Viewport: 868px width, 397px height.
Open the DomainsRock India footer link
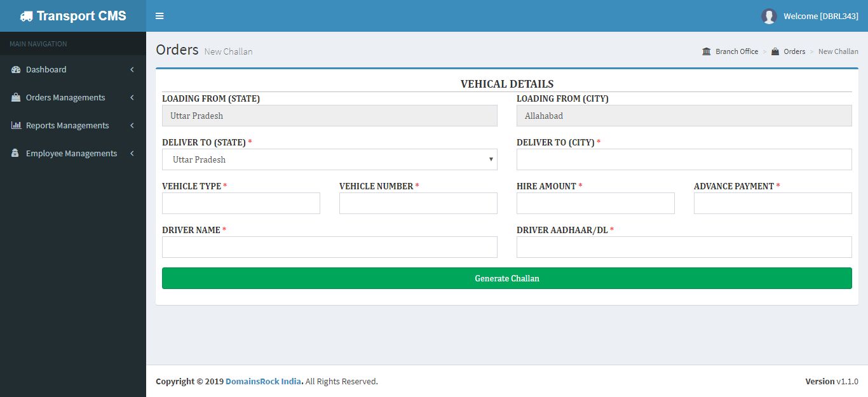point(264,382)
